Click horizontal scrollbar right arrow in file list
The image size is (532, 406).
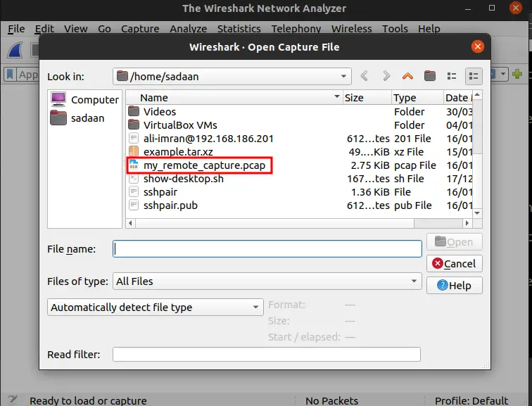tap(467, 223)
